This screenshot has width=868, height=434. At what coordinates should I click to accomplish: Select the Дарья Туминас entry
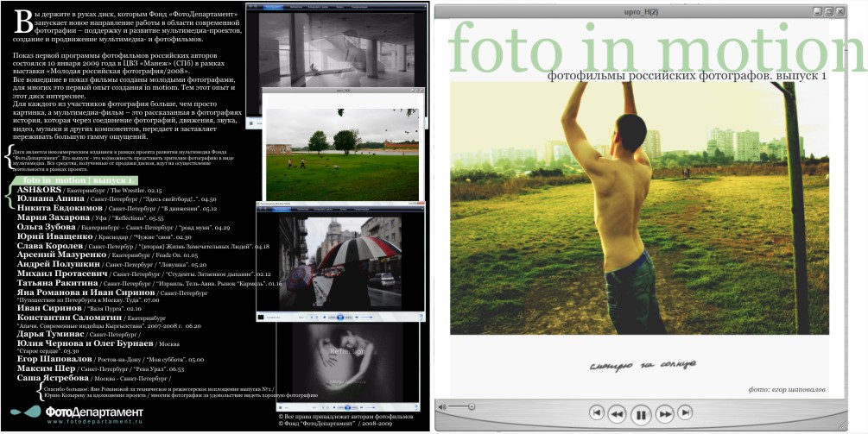[79, 334]
